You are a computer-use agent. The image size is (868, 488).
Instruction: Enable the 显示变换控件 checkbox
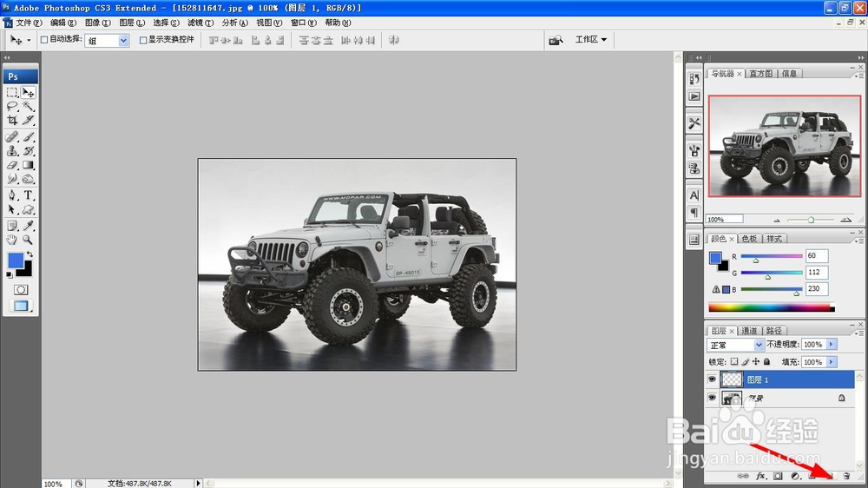tap(143, 40)
